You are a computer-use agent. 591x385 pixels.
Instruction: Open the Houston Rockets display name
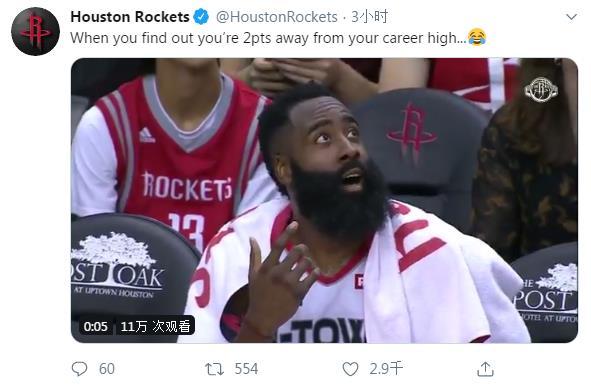[x=130, y=17]
